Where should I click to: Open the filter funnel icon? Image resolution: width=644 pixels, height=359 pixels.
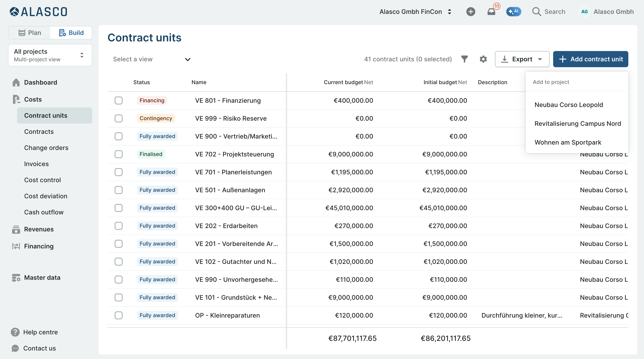click(464, 59)
